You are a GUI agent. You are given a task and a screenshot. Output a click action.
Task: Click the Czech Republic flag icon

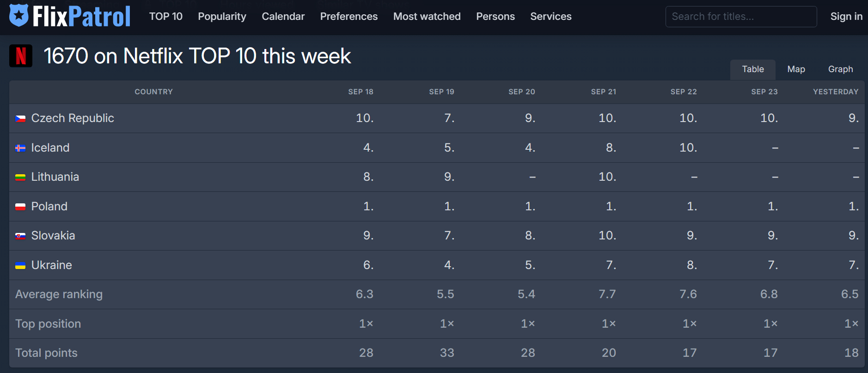click(x=20, y=119)
